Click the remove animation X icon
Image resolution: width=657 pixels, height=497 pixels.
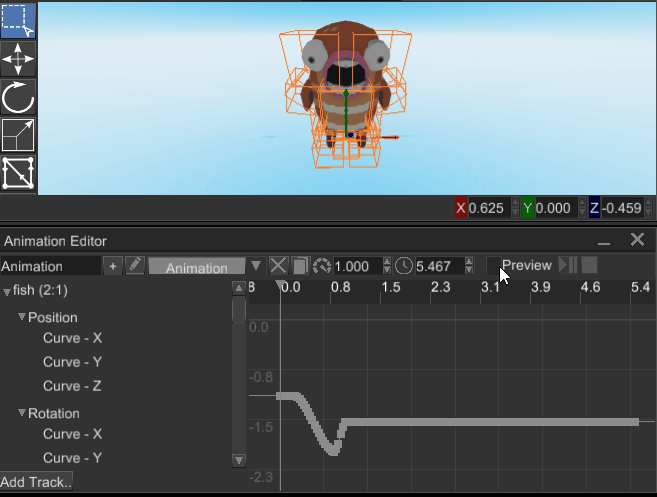[278, 266]
